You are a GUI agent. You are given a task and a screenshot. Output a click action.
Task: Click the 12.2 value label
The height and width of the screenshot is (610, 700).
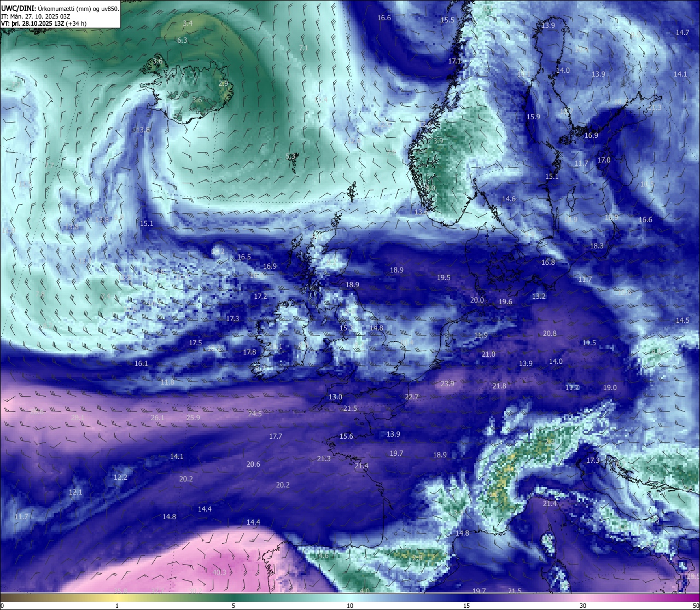coord(120,477)
